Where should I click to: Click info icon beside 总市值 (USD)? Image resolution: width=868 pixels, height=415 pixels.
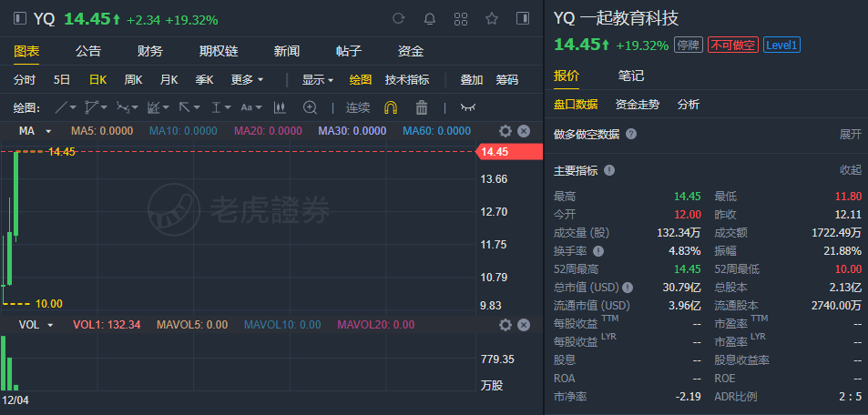tap(628, 288)
